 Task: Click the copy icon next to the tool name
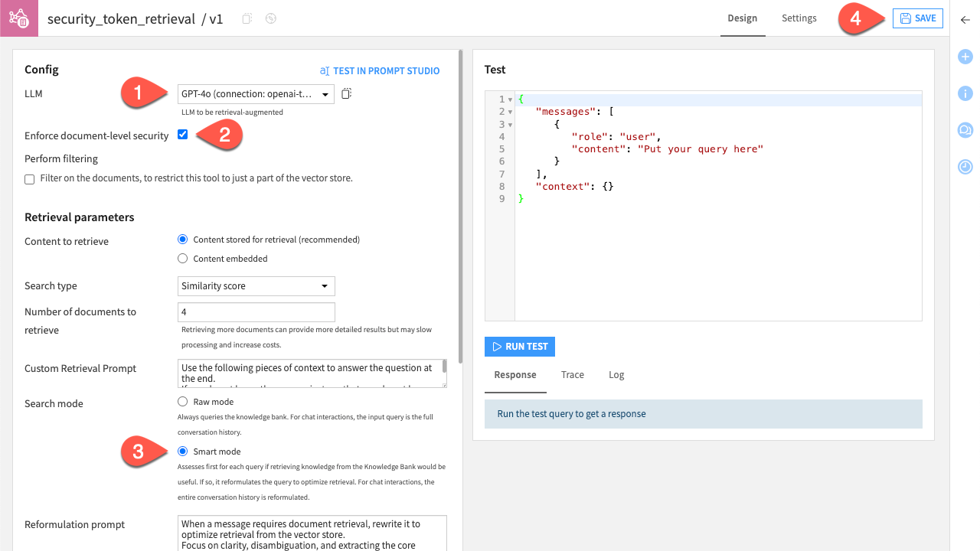pyautogui.click(x=247, y=18)
